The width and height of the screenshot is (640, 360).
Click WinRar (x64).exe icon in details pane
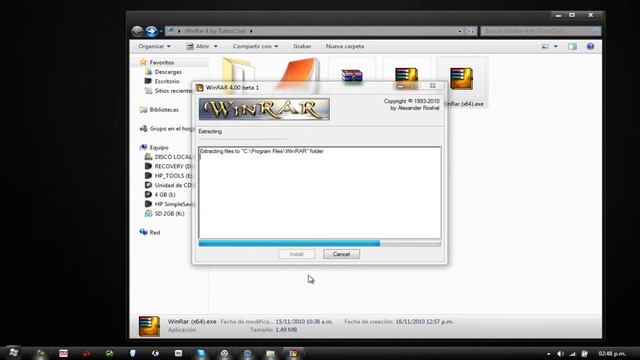pos(149,326)
